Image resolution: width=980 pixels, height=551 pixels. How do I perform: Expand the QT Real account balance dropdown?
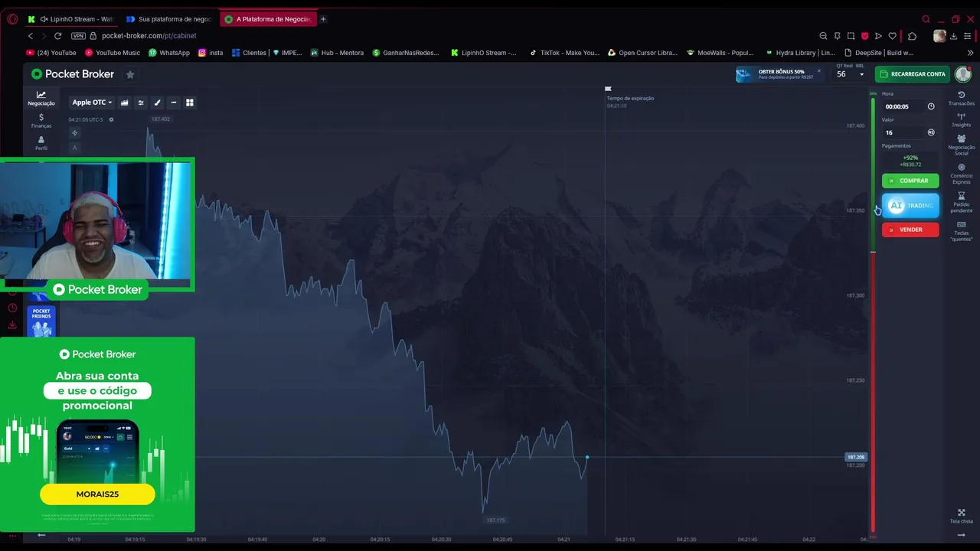pyautogui.click(x=851, y=73)
